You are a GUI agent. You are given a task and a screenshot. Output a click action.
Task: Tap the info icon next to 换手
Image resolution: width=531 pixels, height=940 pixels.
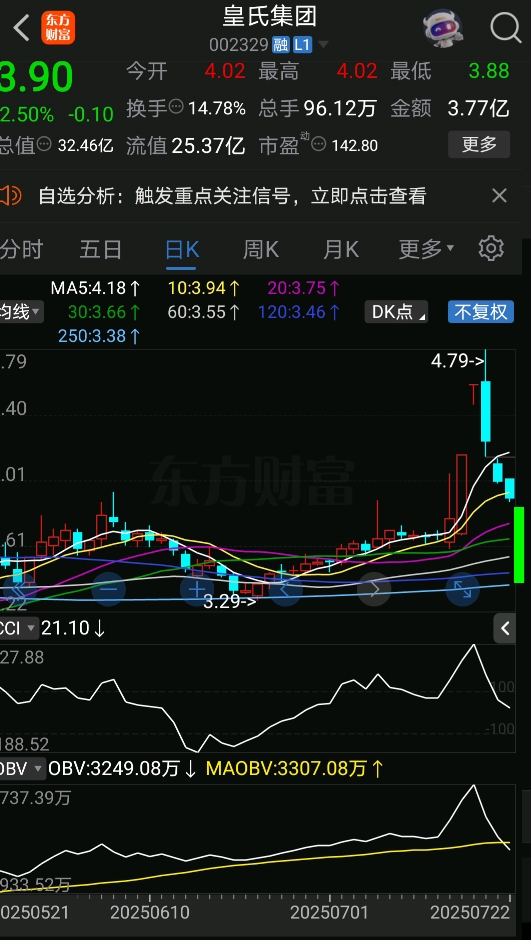click(176, 107)
